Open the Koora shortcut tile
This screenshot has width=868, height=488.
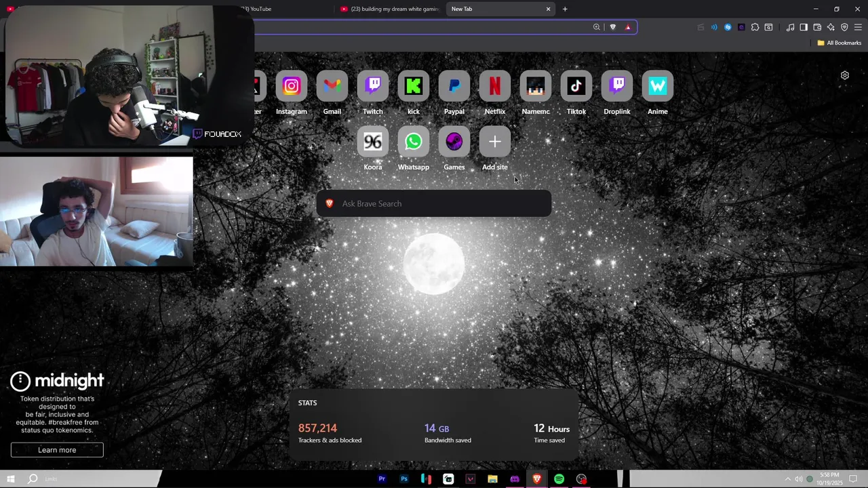373,142
